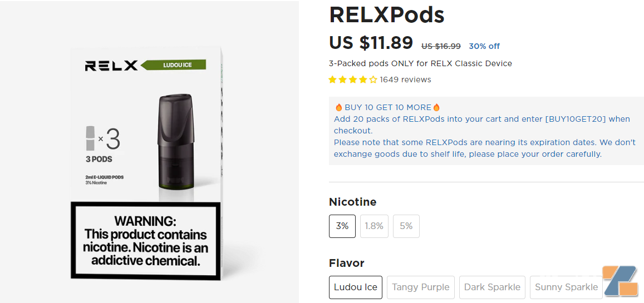This screenshot has height=303, width=644.
Task: Click the pod image on the package
Action: (176, 146)
